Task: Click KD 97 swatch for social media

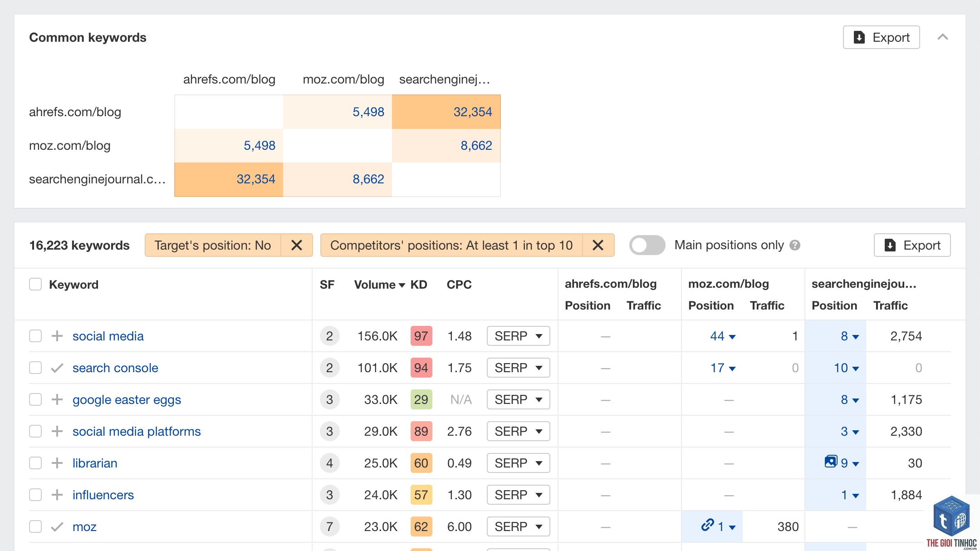Action: (421, 336)
